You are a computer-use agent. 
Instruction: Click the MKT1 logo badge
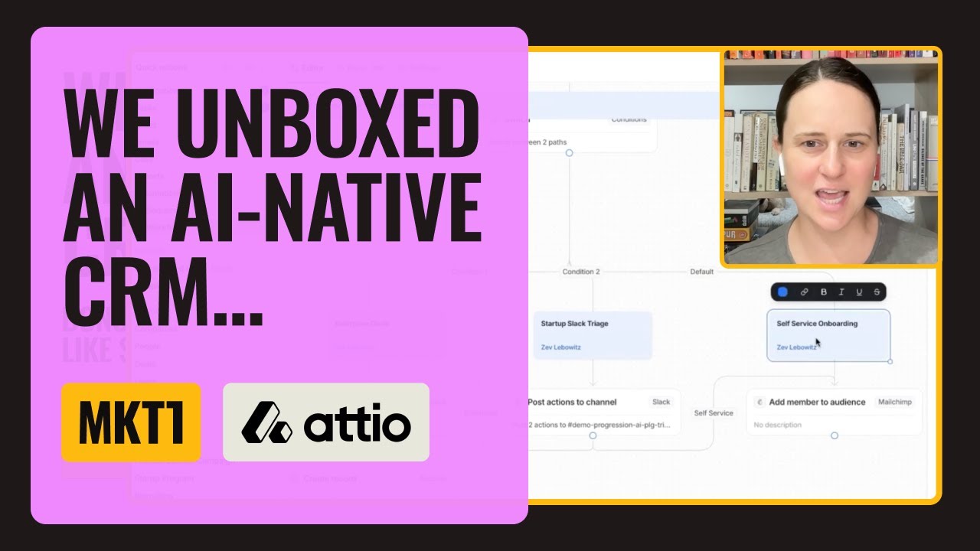point(131,422)
